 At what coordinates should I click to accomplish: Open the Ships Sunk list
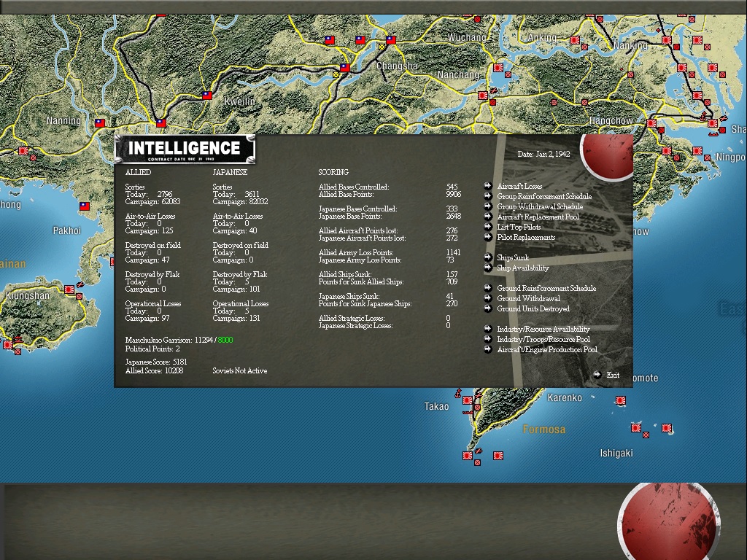point(513,257)
